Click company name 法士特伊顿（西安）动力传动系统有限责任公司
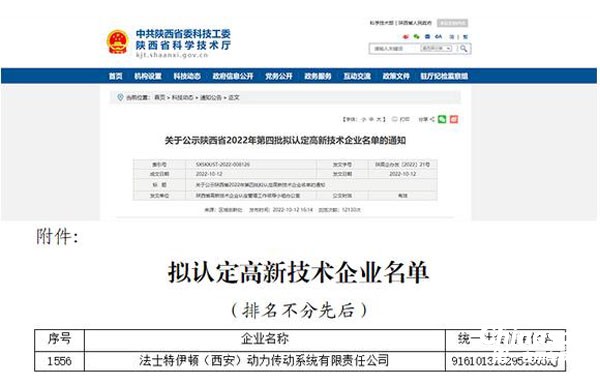The height and width of the screenshot is (384, 600). tap(264, 360)
